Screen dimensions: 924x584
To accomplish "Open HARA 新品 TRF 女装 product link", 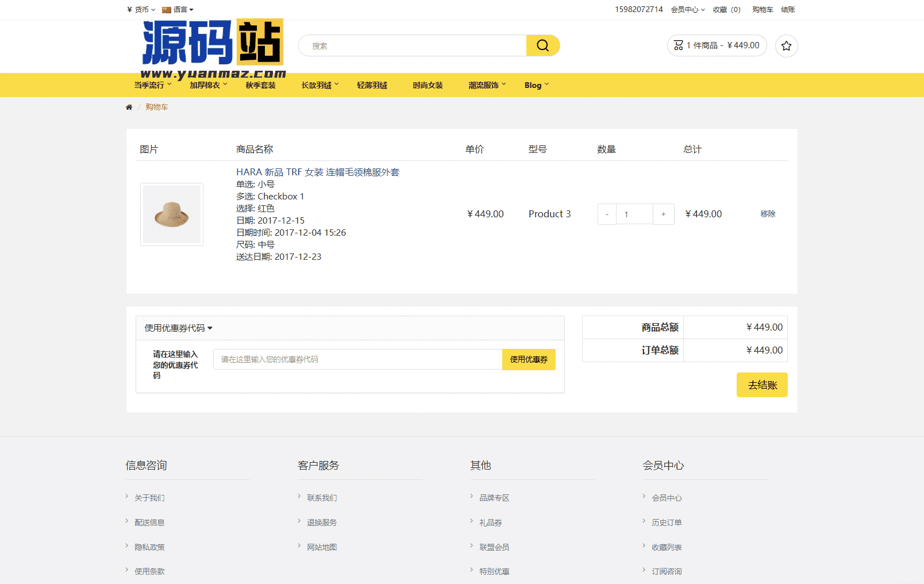I will (x=318, y=172).
